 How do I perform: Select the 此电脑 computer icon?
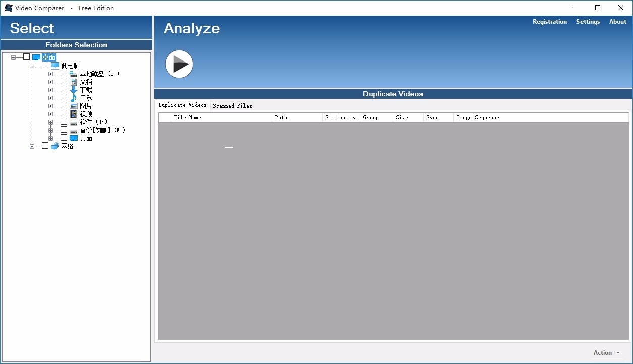(55, 65)
